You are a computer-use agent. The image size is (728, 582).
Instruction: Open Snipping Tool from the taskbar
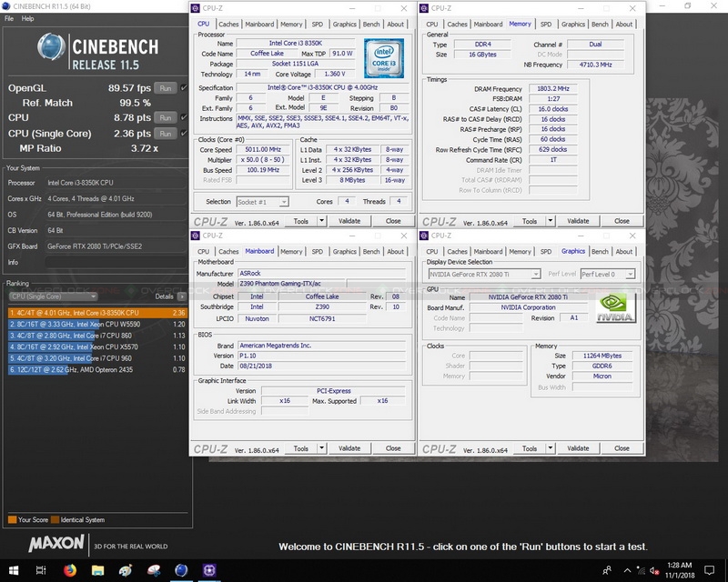coord(153,570)
